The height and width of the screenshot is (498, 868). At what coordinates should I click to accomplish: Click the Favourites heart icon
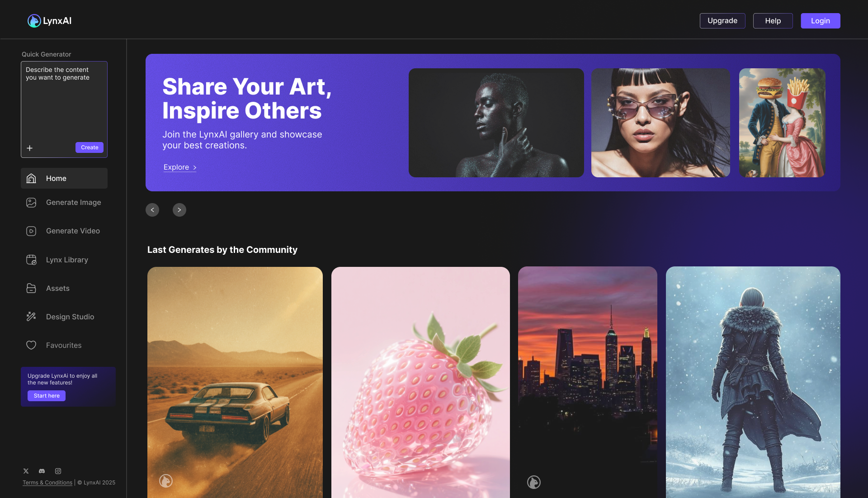(x=31, y=345)
